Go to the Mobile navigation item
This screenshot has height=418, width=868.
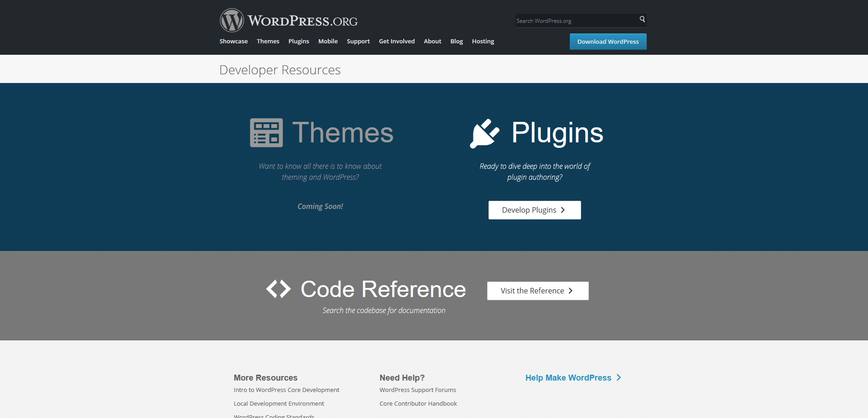click(x=328, y=41)
